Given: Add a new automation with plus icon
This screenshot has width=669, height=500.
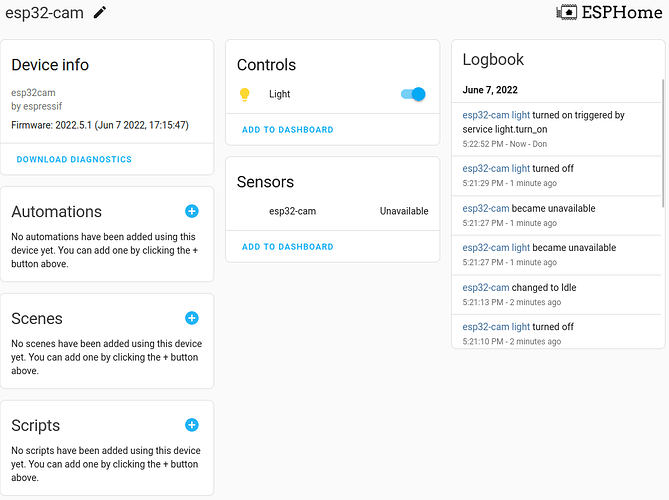Looking at the screenshot, I should [x=192, y=211].
